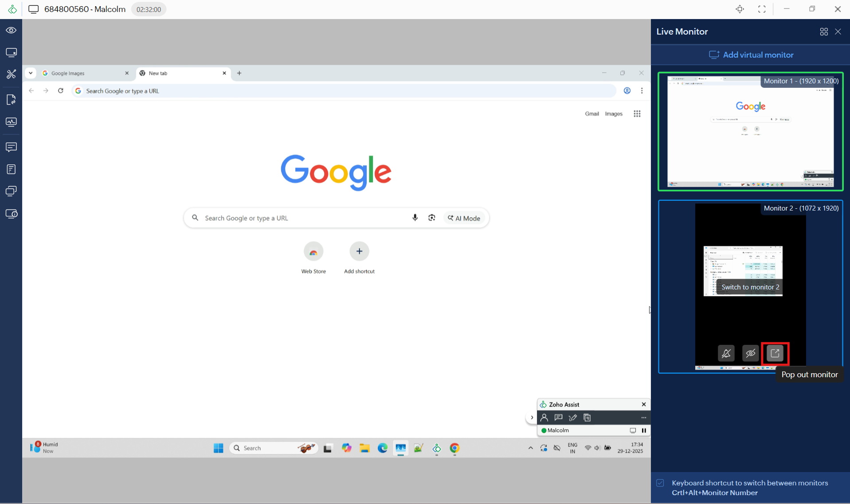This screenshot has width=850, height=504.
Task: Open Microsoft Edge from the taskbar
Action: click(382, 448)
